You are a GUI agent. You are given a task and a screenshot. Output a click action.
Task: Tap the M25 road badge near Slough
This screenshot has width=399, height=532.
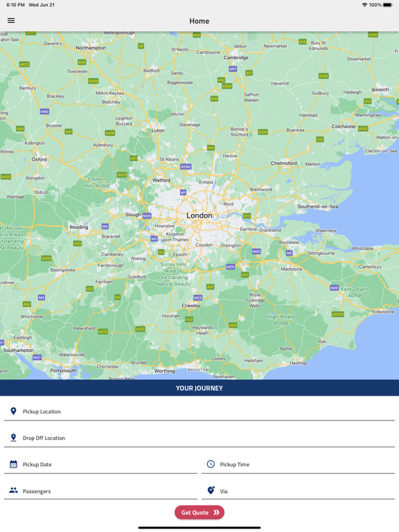point(147,216)
